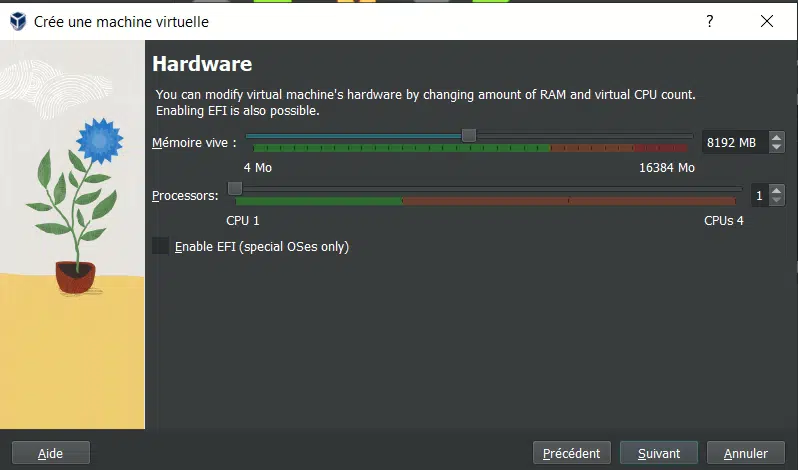This screenshot has height=470, width=798.
Task: Click the processor count value field
Action: [760, 195]
